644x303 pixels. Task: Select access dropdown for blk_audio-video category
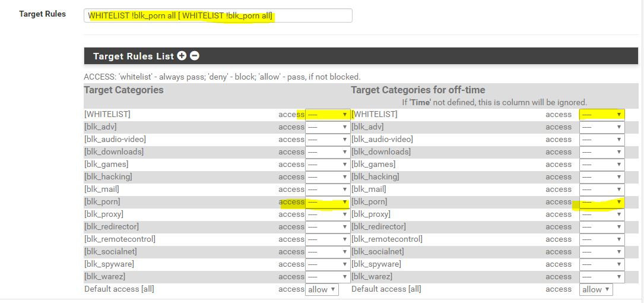point(328,140)
